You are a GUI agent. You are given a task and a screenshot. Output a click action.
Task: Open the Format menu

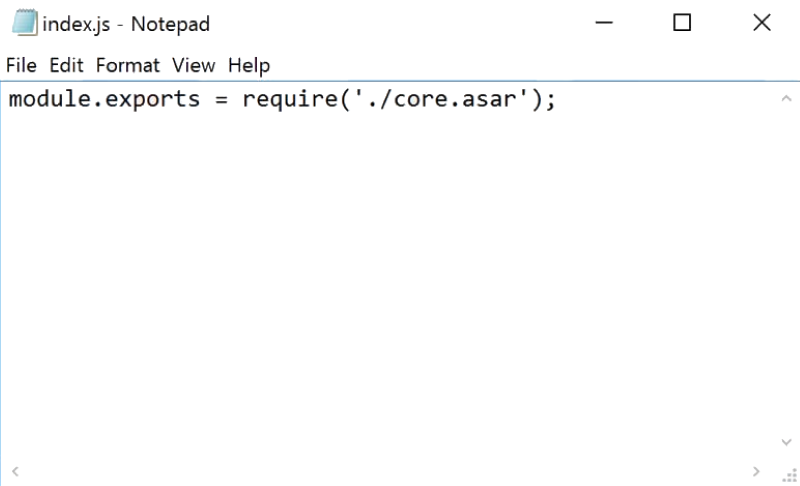(x=127, y=65)
